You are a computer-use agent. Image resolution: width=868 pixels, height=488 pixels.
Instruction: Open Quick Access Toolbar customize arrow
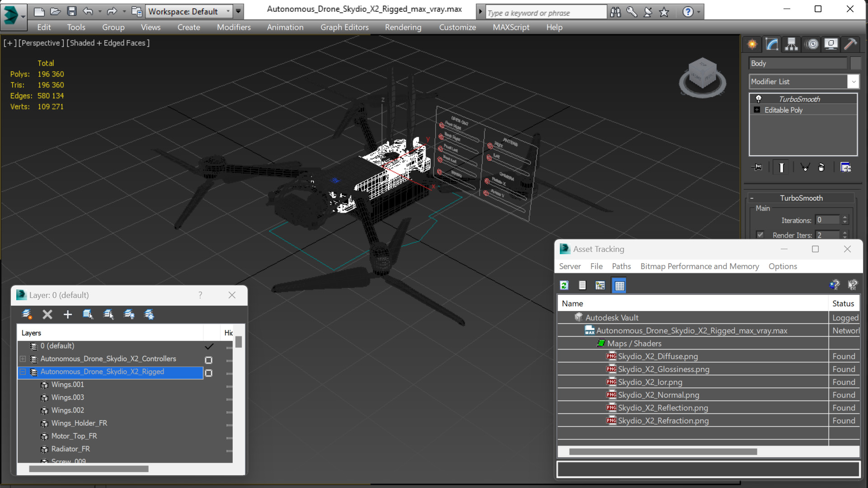click(x=239, y=11)
